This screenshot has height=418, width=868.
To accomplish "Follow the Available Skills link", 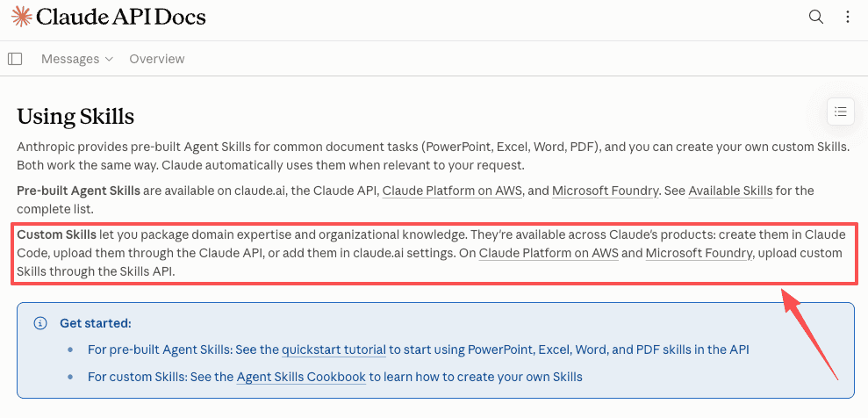I will click(x=730, y=191).
